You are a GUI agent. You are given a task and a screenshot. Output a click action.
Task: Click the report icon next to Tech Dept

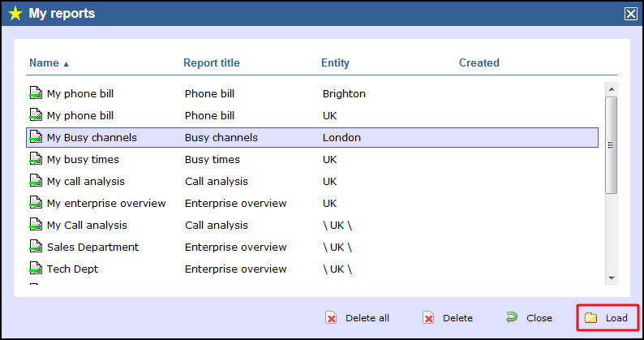[36, 269]
